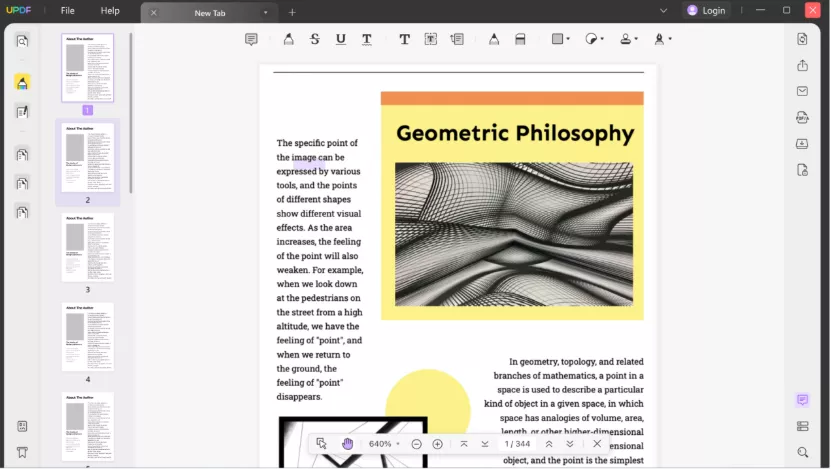
Task: Click the zoom in plus button
Action: [438, 444]
